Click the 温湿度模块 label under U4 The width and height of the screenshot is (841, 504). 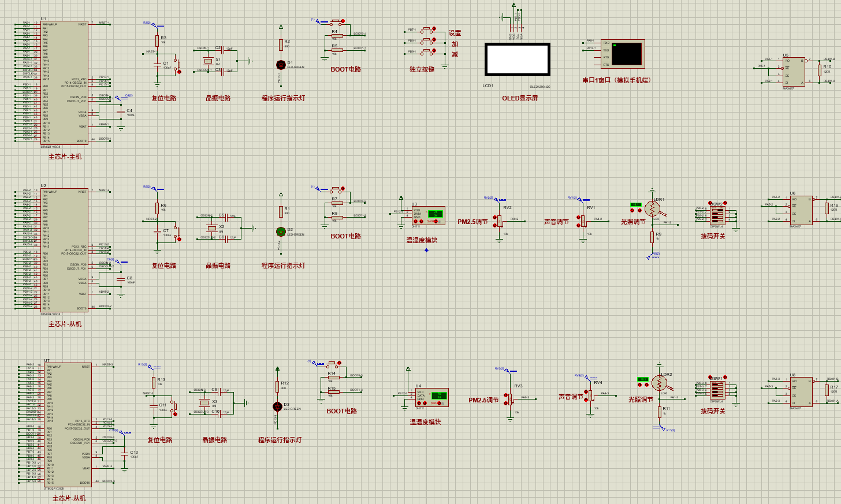[425, 422]
